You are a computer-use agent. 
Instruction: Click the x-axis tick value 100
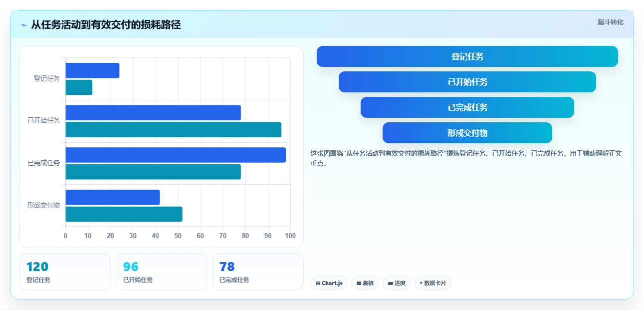(x=290, y=236)
